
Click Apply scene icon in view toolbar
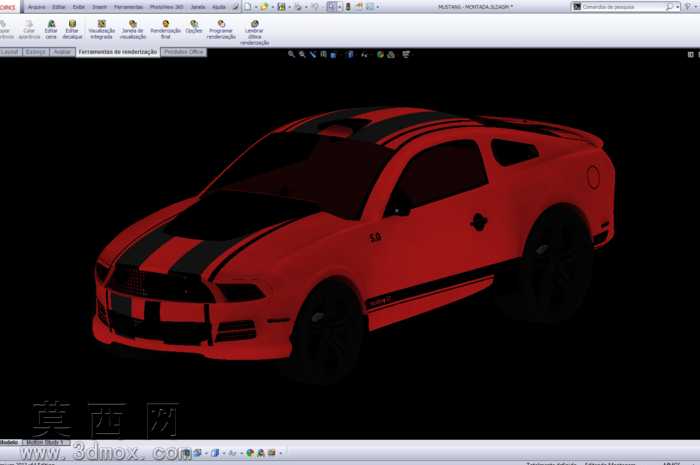pyautogui.click(x=391, y=54)
